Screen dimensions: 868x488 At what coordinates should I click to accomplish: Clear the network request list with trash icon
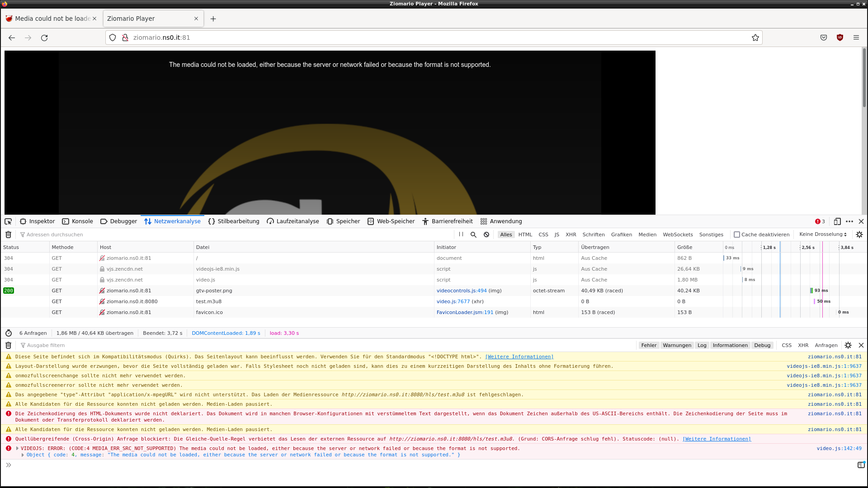(x=8, y=235)
